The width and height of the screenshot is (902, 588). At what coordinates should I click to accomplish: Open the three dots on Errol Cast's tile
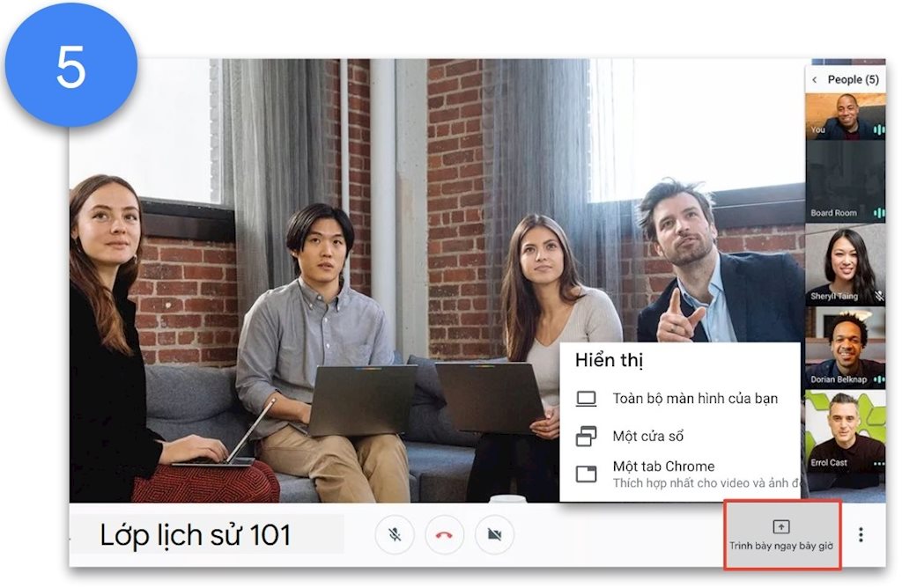877,463
